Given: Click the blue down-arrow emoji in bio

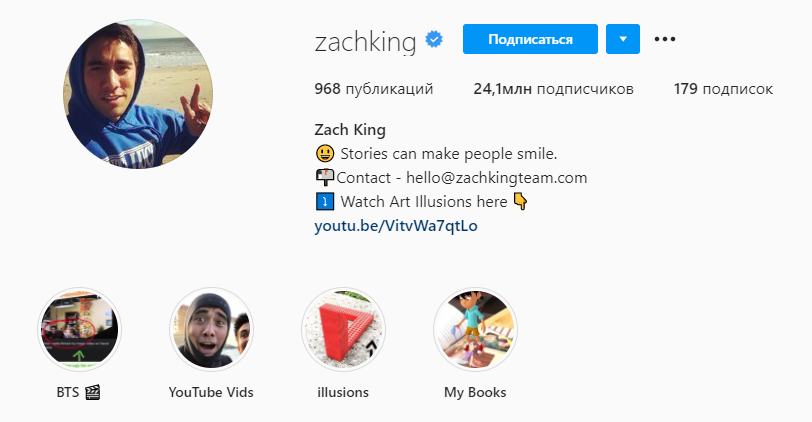Looking at the screenshot, I should tap(325, 201).
